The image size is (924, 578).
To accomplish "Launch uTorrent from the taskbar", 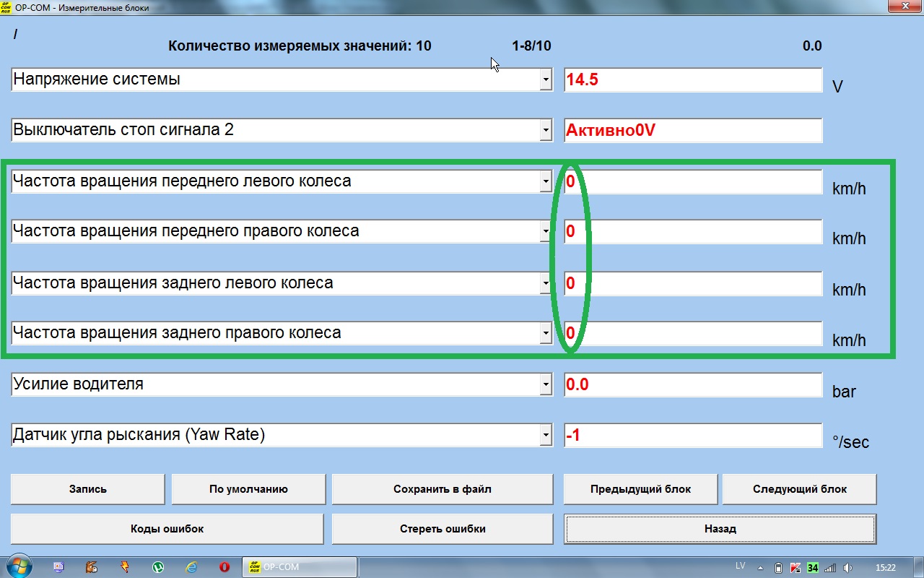I will pyautogui.click(x=158, y=567).
